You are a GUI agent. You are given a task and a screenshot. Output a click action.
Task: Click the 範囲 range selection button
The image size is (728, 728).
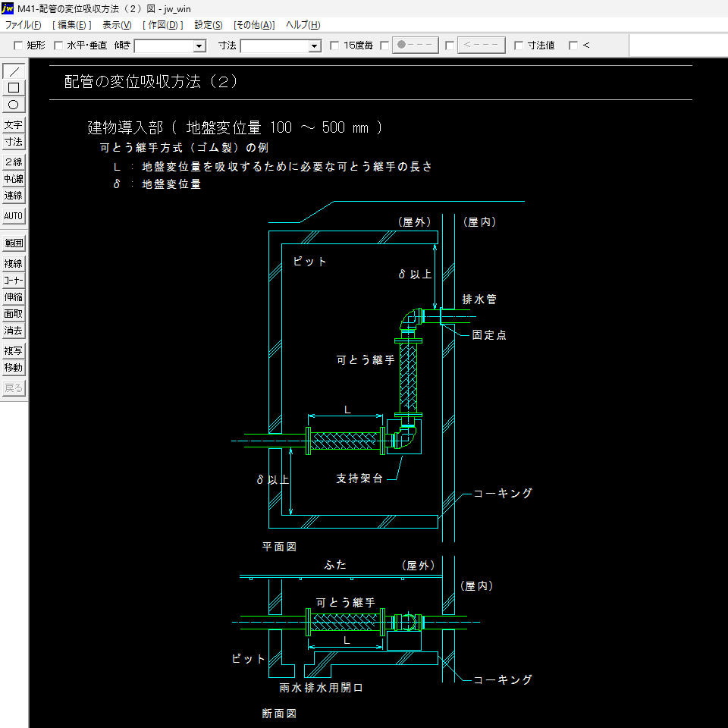(14, 243)
